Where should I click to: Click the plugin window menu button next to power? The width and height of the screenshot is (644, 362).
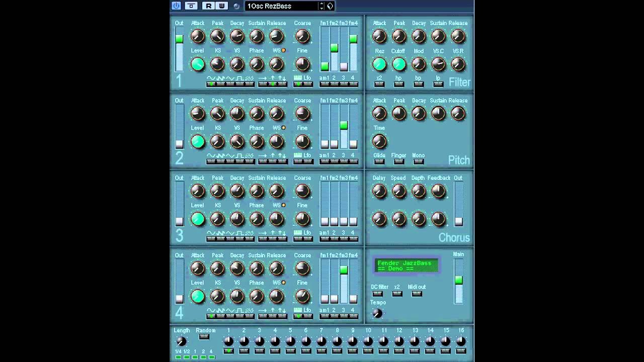point(191,6)
